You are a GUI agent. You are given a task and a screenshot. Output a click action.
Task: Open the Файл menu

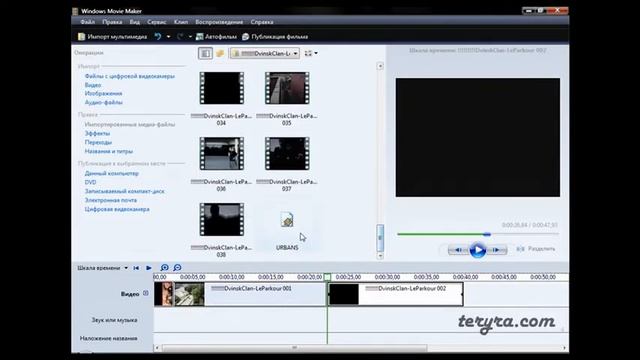pos(87,22)
